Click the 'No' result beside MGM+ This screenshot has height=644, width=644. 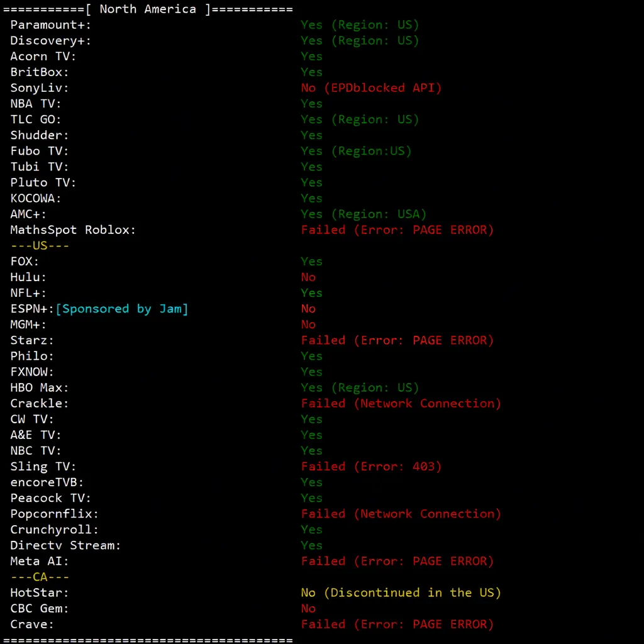point(308,325)
